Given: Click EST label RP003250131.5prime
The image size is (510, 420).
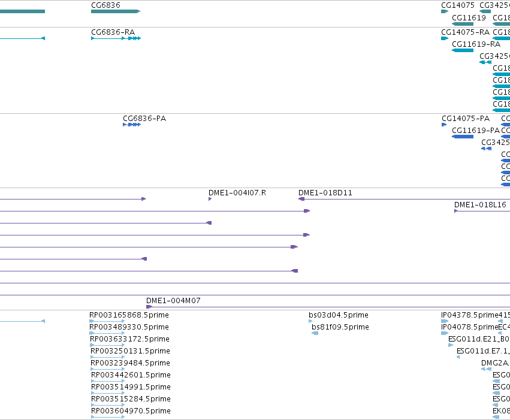Looking at the screenshot, I should click(130, 351).
